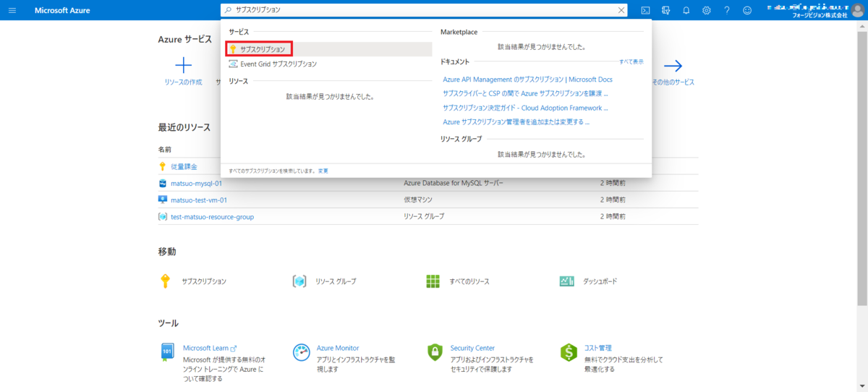Image resolution: width=868 pixels, height=392 pixels.
Task: Click the plus リソースの作成 icon
Action: 183,66
